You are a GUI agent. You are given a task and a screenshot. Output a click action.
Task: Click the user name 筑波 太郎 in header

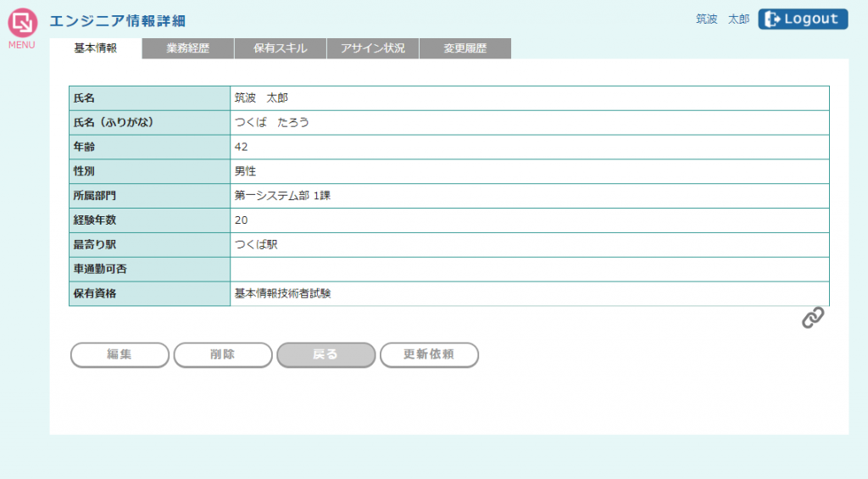(x=722, y=19)
